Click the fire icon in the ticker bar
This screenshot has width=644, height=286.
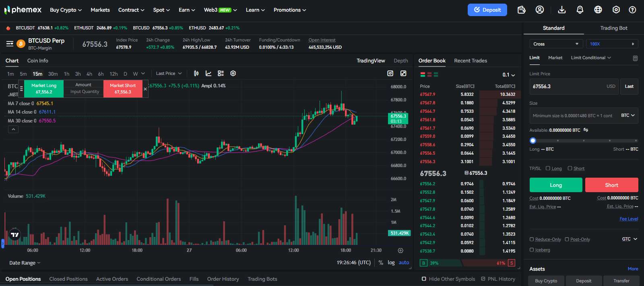pos(8,28)
